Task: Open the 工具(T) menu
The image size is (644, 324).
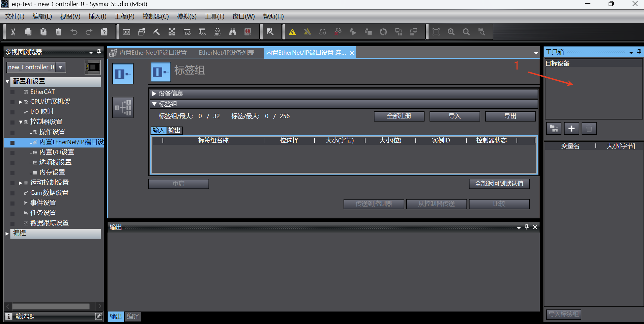Action: coord(214,16)
